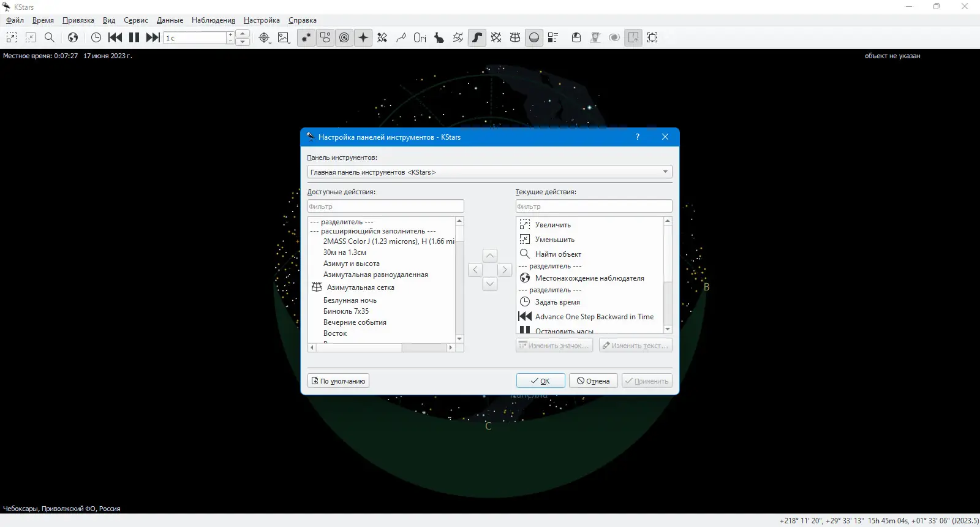Open the Сервис menu
This screenshot has width=980, height=527.
(x=136, y=20)
